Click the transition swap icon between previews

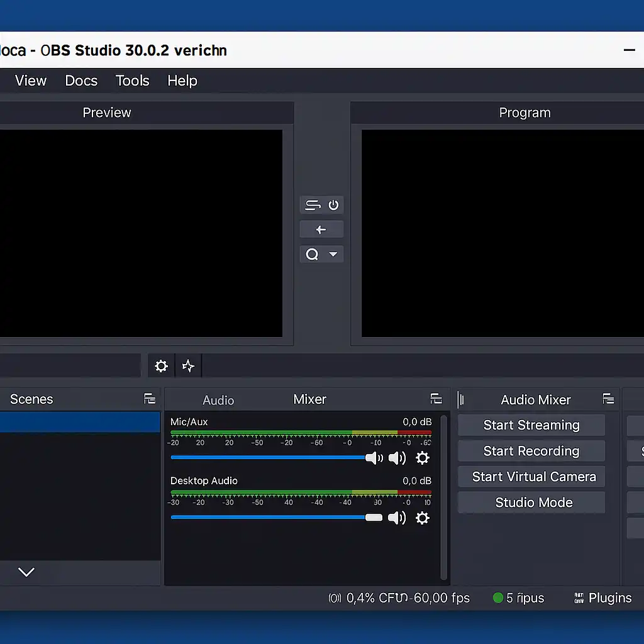pyautogui.click(x=313, y=205)
